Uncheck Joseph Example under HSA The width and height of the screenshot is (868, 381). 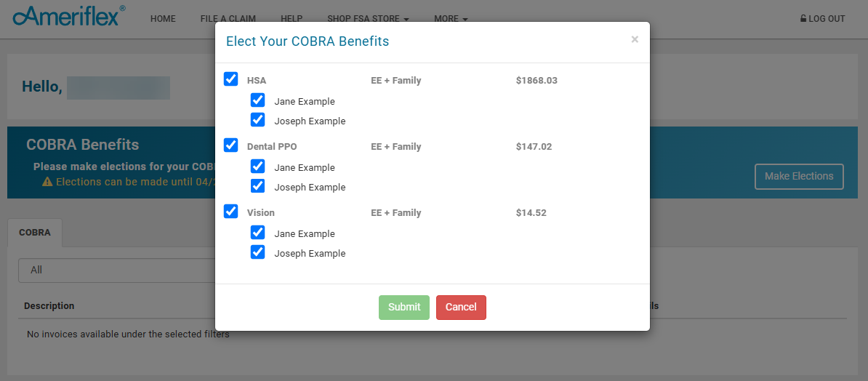pos(257,120)
